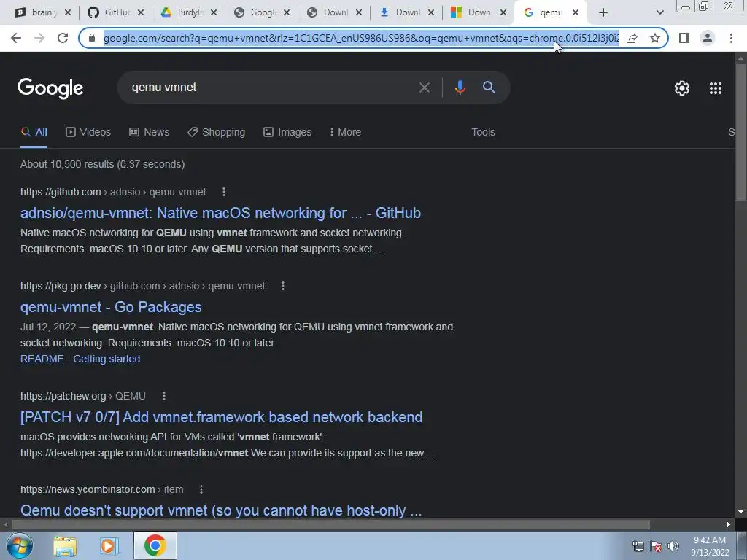Click the forward navigation arrow
The width and height of the screenshot is (747, 560).
pos(39,38)
